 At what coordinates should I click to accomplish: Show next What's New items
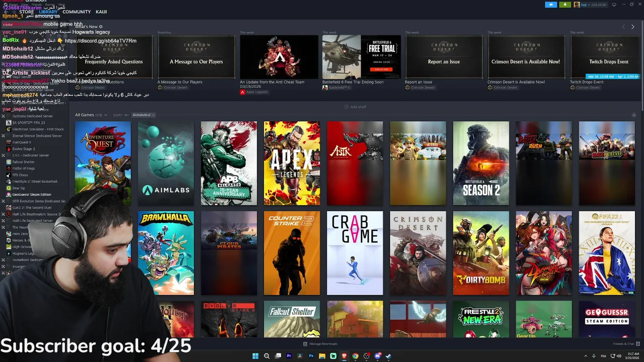632,27
